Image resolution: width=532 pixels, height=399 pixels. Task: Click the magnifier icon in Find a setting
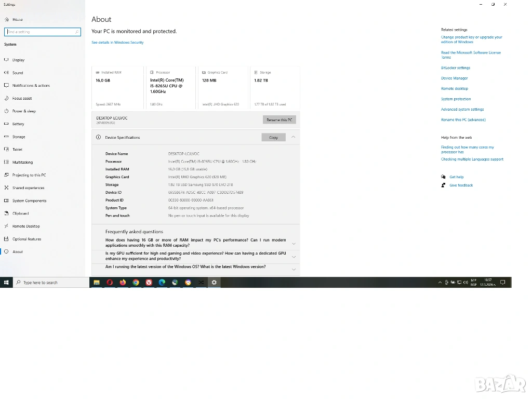click(x=77, y=32)
